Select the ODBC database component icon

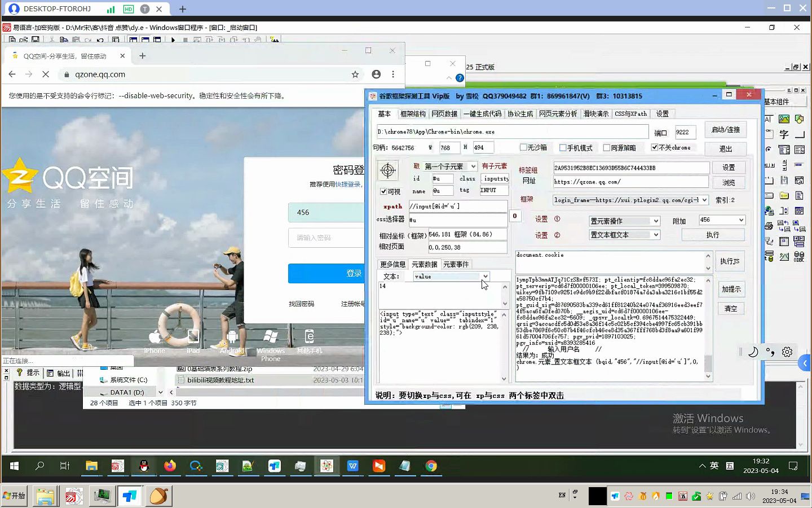tap(799, 257)
